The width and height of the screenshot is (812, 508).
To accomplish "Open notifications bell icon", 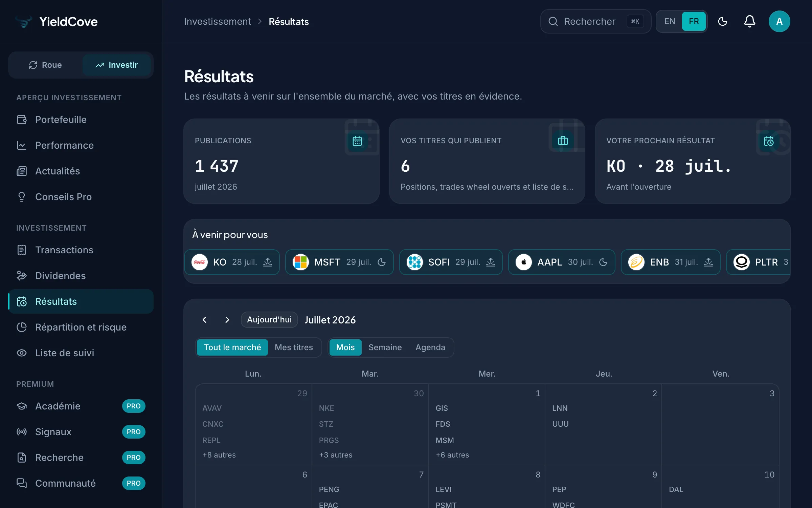I will [749, 21].
